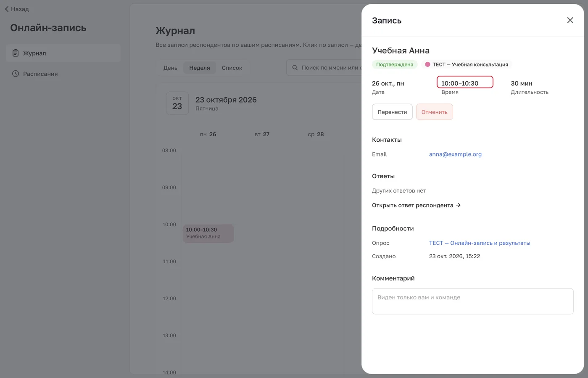Click the Перенести button
The height and width of the screenshot is (378, 588).
tap(392, 112)
